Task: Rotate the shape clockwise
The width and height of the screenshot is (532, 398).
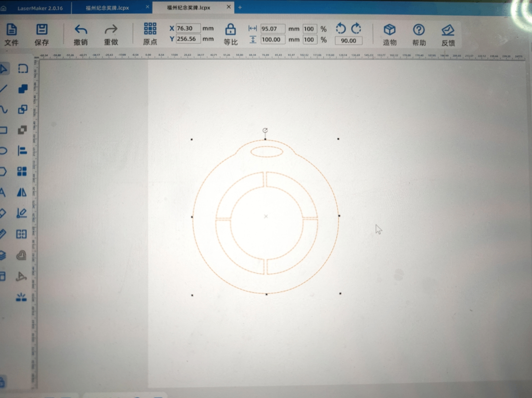Action: (356, 29)
